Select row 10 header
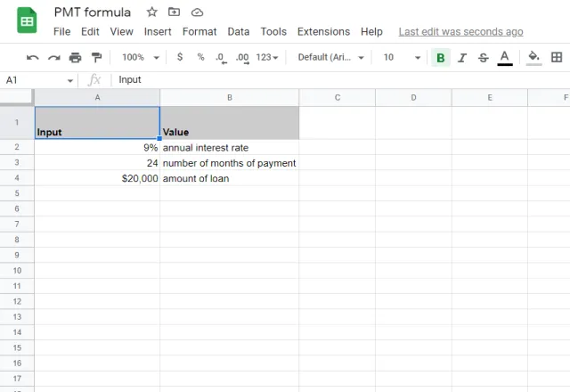Screen dimensions: 570x392 (17, 271)
